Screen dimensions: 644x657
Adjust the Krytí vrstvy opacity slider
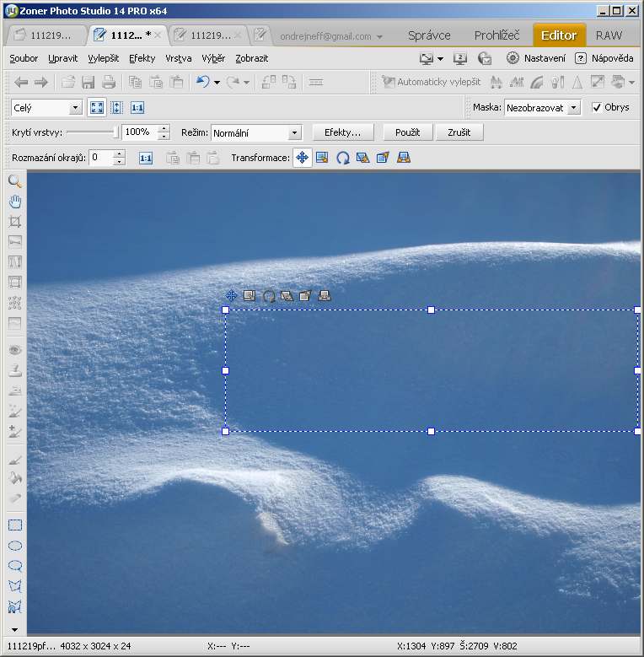coord(116,132)
